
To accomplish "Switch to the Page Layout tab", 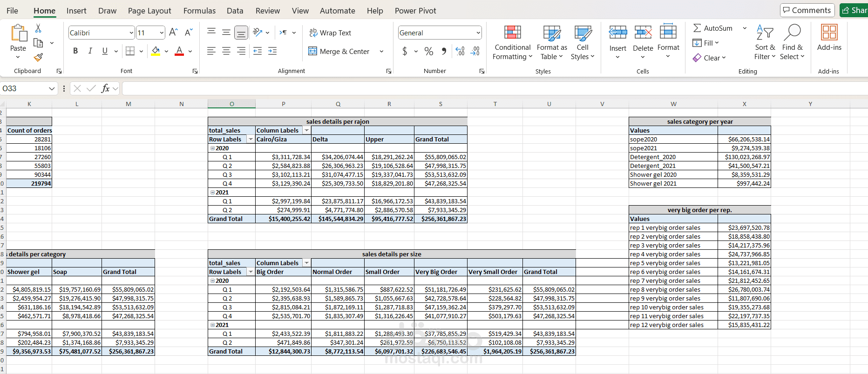I will (149, 11).
